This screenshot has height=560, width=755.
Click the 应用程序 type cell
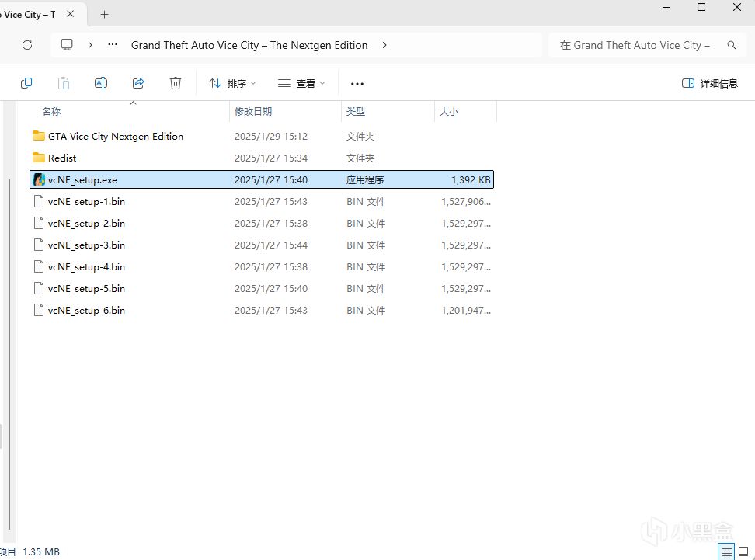[x=365, y=179]
